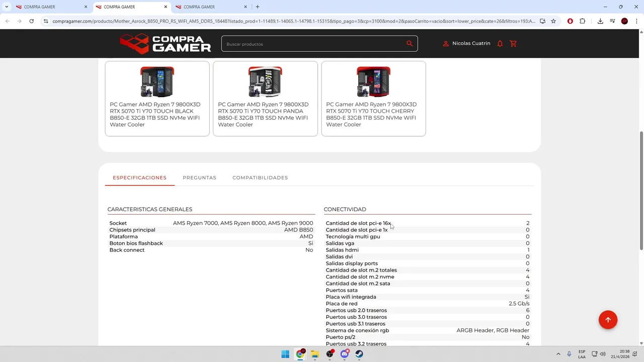Viewport: 644px width, 362px height.
Task: Open clock and date in taskbar
Action: click(620, 354)
